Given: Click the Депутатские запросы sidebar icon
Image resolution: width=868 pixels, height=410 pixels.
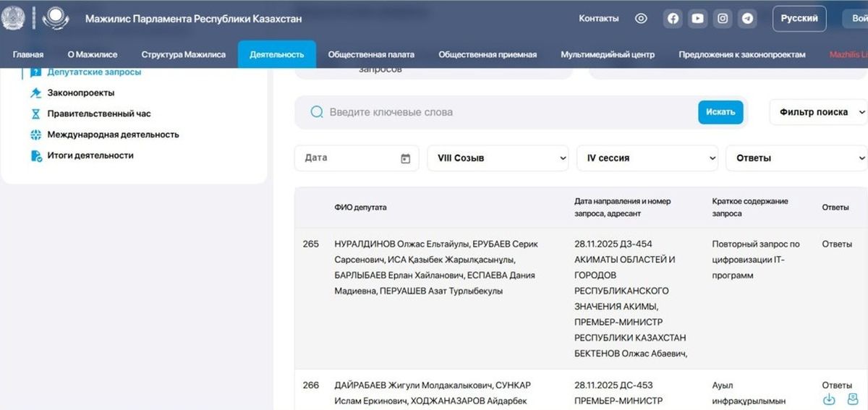Looking at the screenshot, I should (36, 72).
